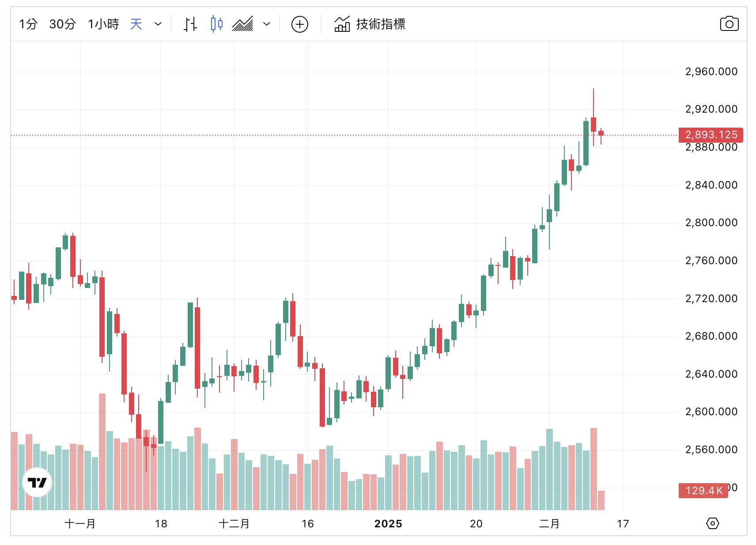756x545 pixels.
Task: Switch to the 1分 interval
Action: click(28, 24)
